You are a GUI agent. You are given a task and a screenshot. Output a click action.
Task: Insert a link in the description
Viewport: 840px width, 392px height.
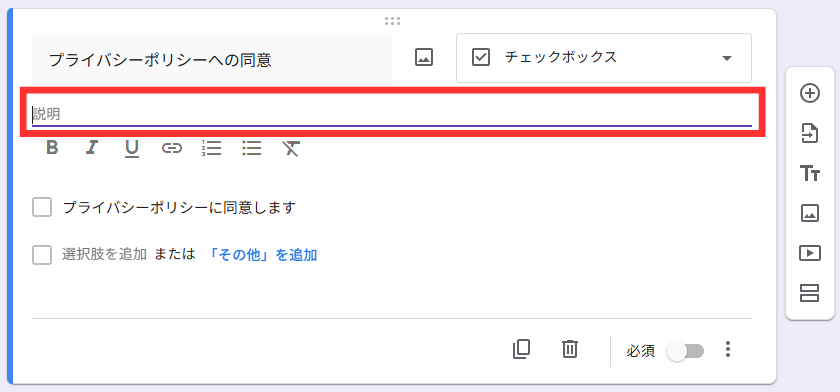(172, 148)
